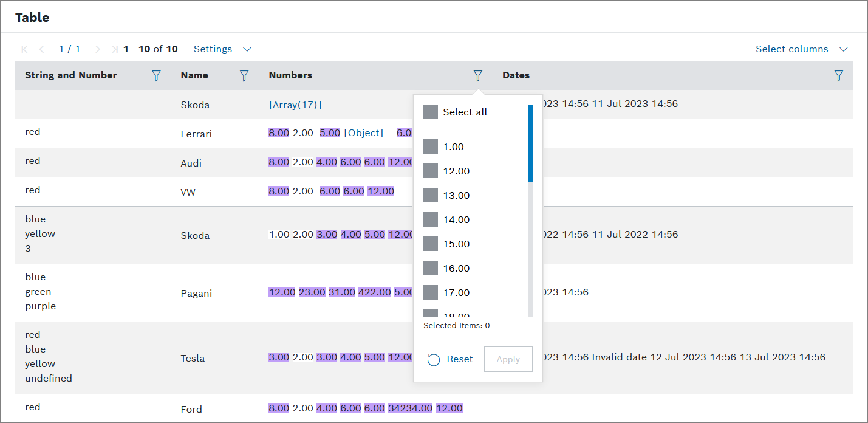Image resolution: width=868 pixels, height=423 pixels.
Task: Open the [Object] link in Ferrari row
Action: click(x=363, y=133)
